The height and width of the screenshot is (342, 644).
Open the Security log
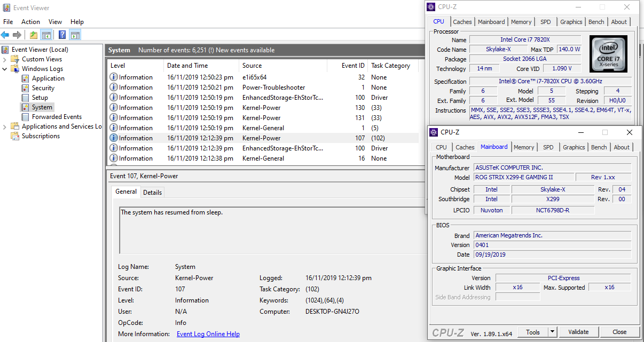coord(43,88)
